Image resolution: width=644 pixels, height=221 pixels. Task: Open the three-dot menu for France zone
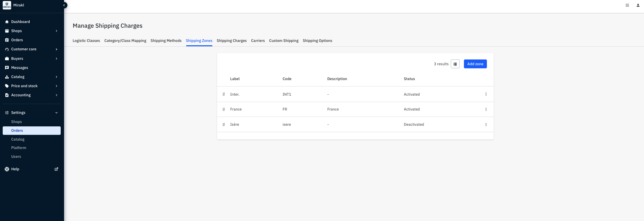486,109
